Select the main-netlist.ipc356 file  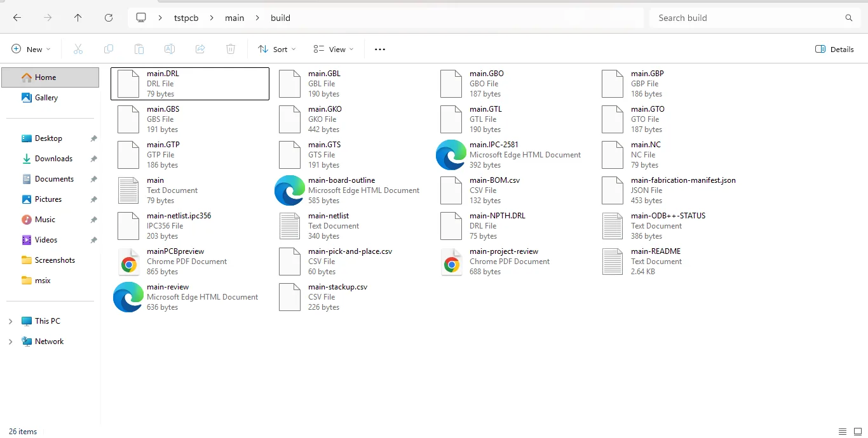pos(190,226)
